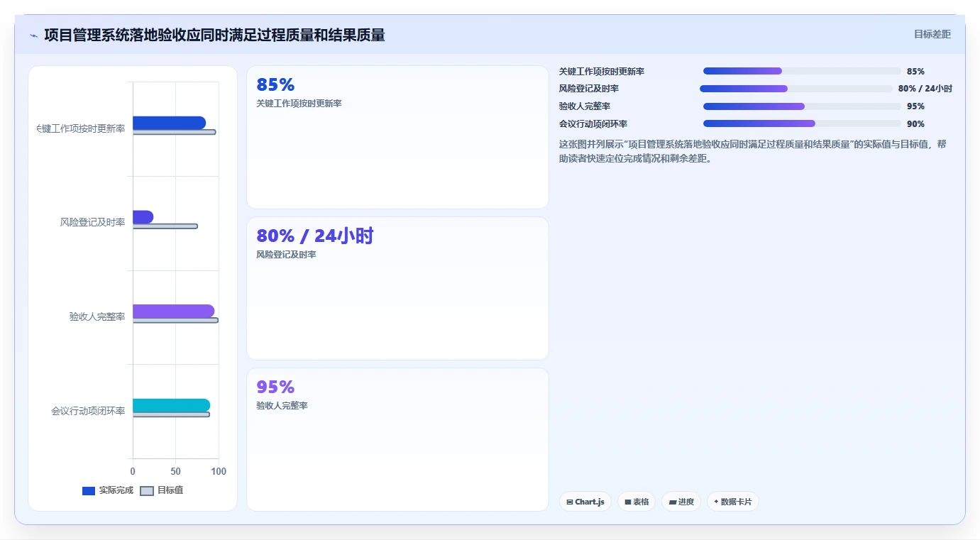Select the 85% data card
Viewport: 980px width, 540px height.
pyautogui.click(x=397, y=138)
